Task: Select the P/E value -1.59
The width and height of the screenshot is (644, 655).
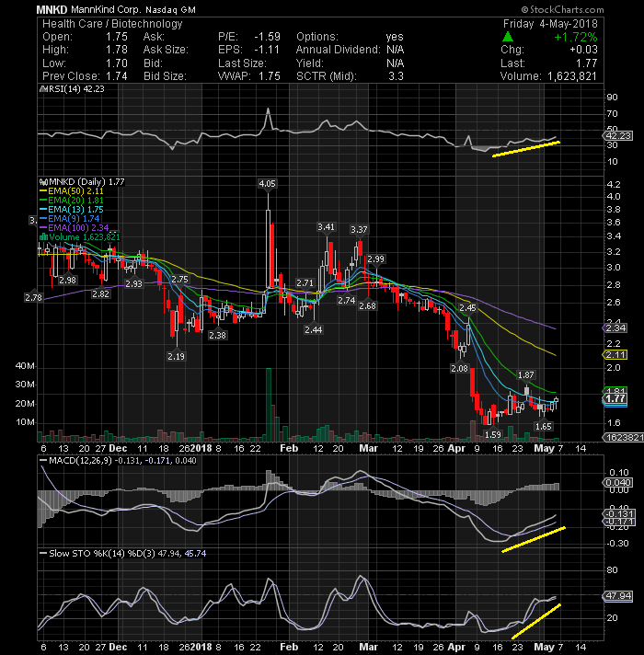Action: [x=268, y=37]
